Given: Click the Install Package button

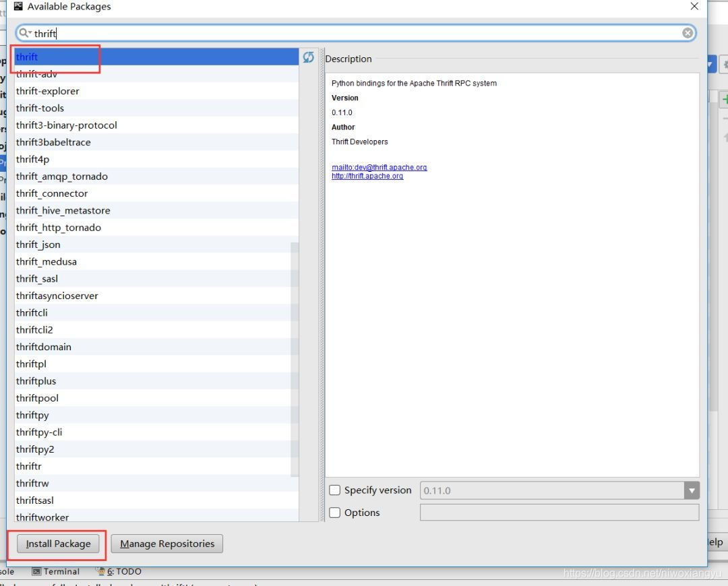Looking at the screenshot, I should (x=58, y=544).
